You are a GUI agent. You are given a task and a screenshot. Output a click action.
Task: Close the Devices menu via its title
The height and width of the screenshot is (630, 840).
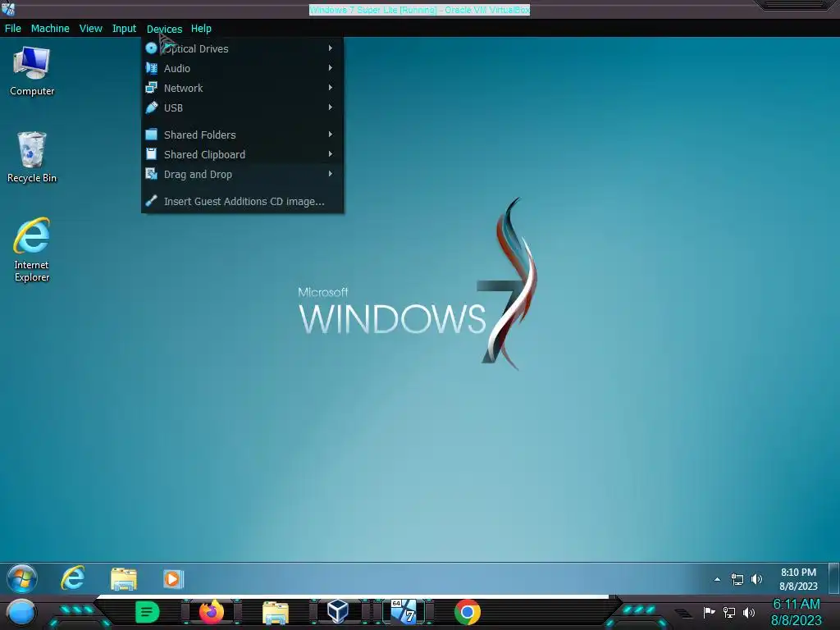[164, 29]
